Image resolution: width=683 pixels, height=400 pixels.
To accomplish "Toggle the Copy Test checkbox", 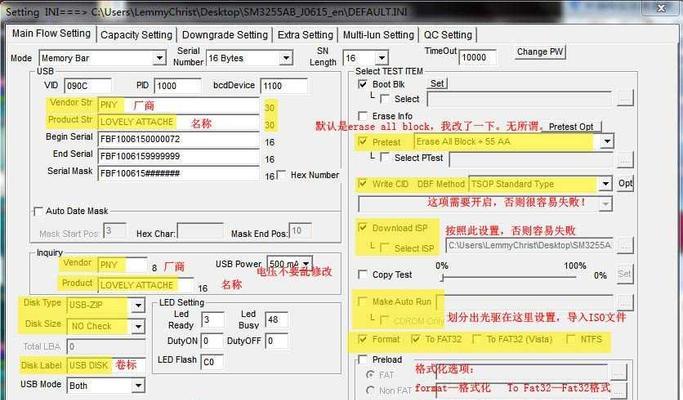I will [363, 274].
